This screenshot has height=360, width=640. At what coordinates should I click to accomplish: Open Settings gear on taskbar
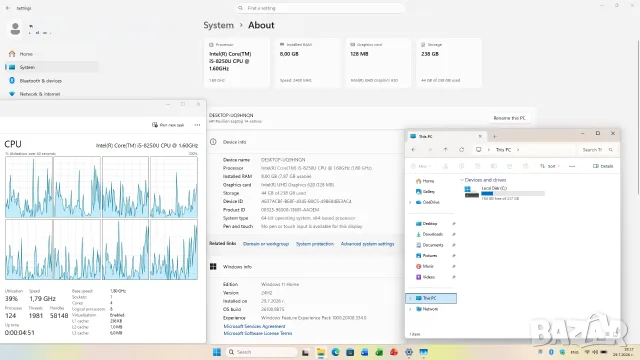point(409,352)
